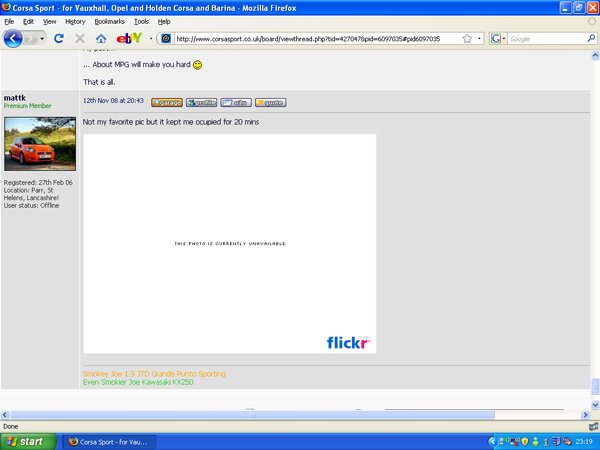Click the post timestamp 12th Nov 08 link

112,101
